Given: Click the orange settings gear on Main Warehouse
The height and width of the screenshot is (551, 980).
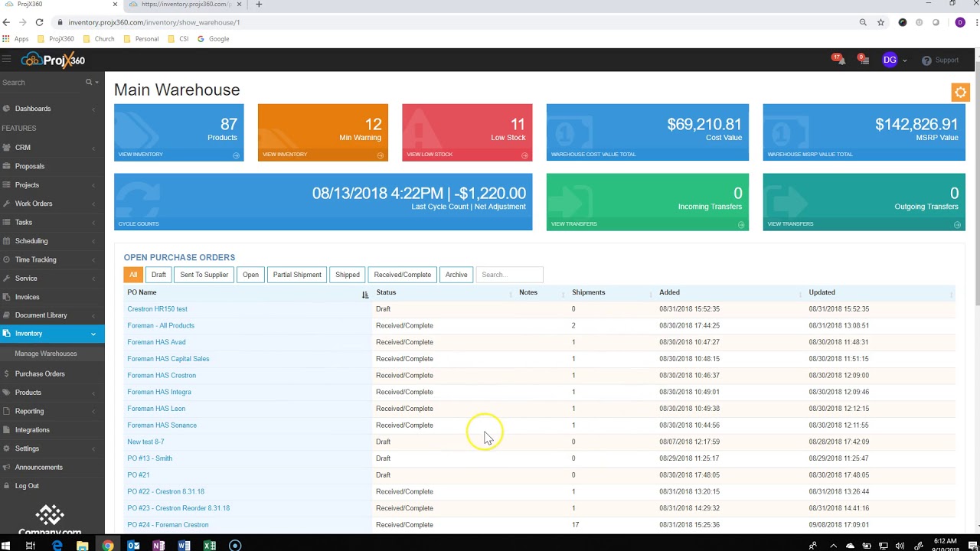Looking at the screenshot, I should coord(960,93).
